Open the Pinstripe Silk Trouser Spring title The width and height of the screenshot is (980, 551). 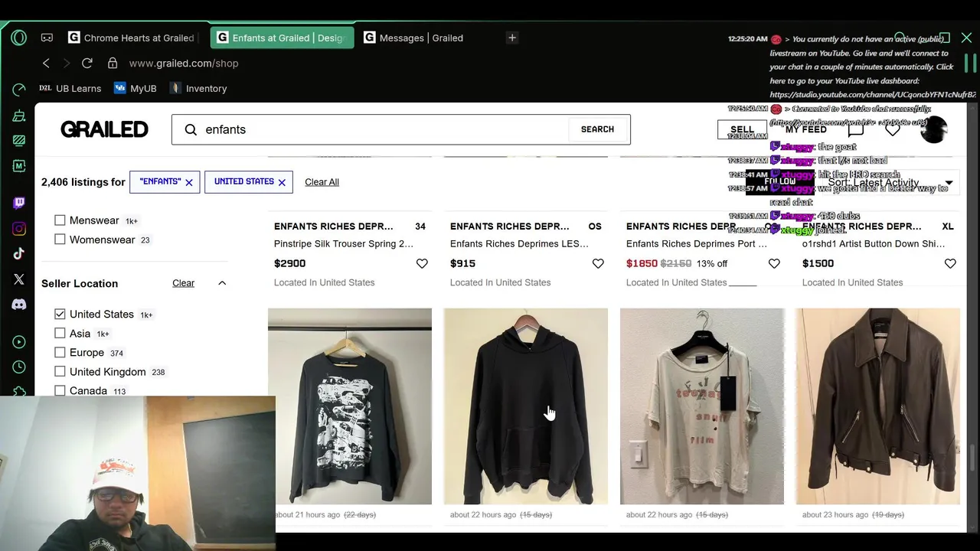click(x=344, y=244)
